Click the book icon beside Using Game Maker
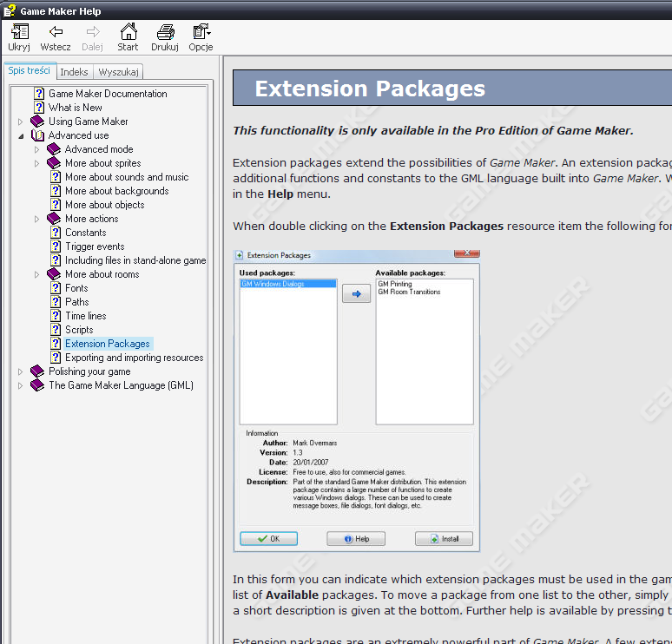This screenshot has width=672, height=644. pos(37,122)
